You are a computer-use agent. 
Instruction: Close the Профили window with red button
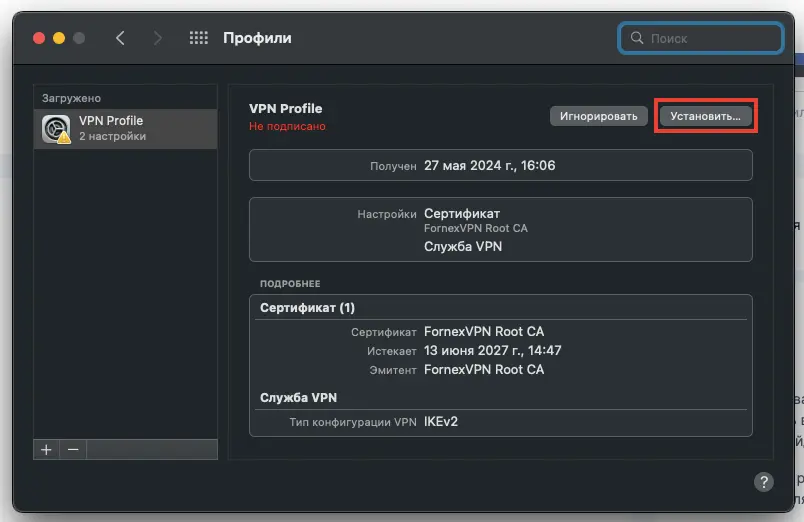coord(39,38)
